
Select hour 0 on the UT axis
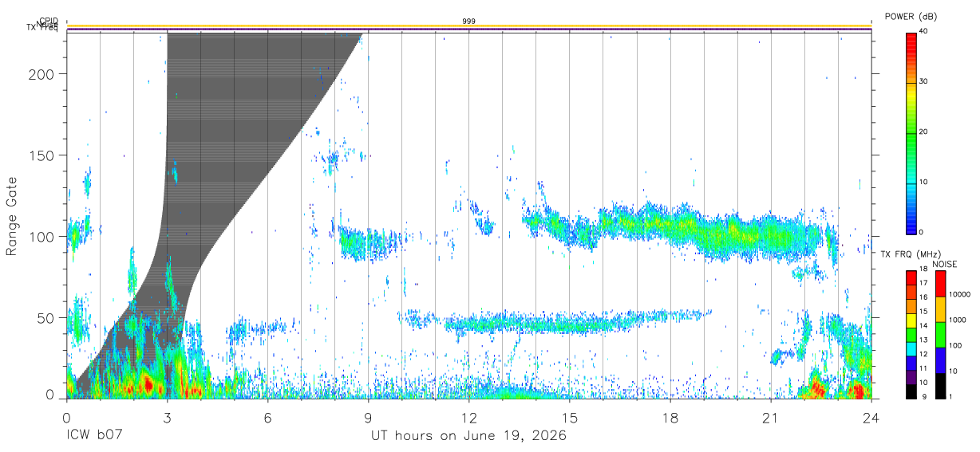(x=66, y=417)
